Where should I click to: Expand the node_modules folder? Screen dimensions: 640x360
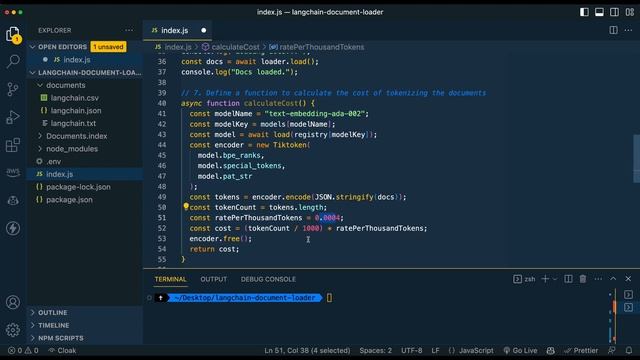pos(72,149)
